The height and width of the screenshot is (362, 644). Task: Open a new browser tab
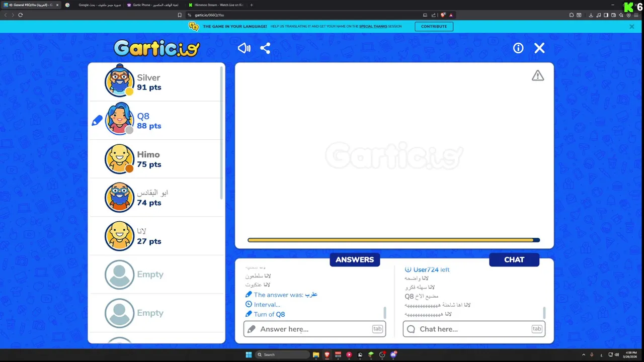point(252,5)
